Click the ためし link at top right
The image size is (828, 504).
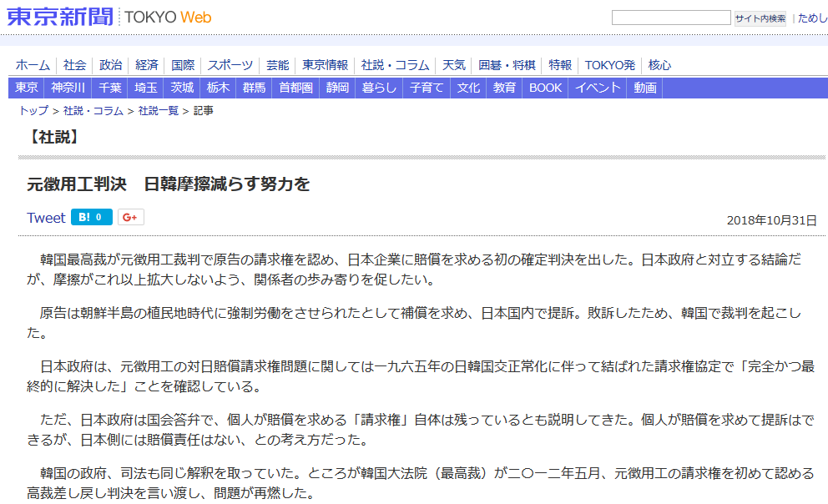812,18
